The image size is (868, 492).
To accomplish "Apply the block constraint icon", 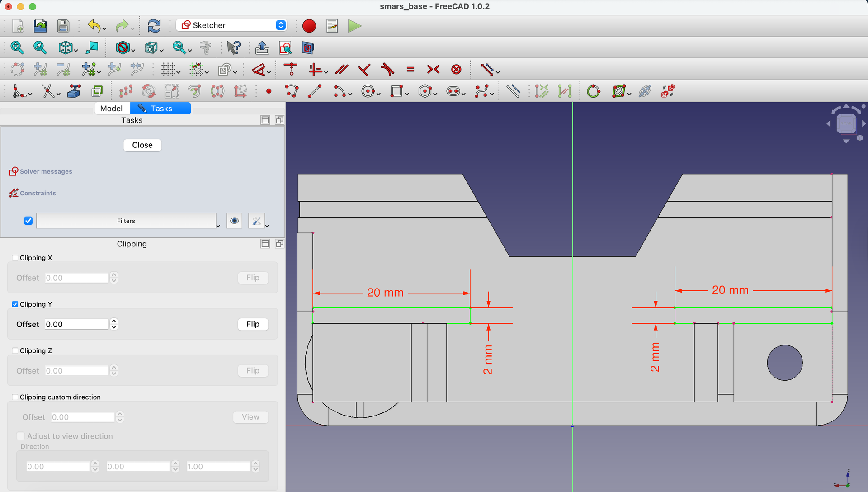I will [457, 69].
